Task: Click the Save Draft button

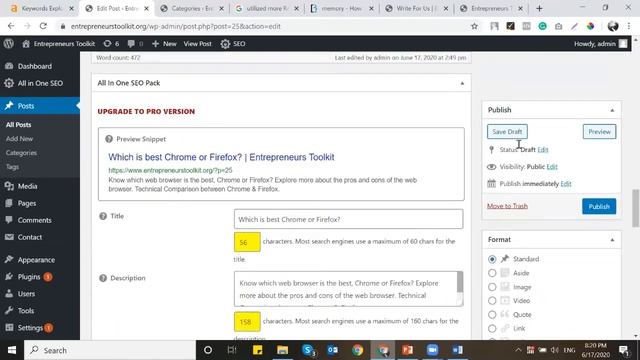Action: point(507,132)
